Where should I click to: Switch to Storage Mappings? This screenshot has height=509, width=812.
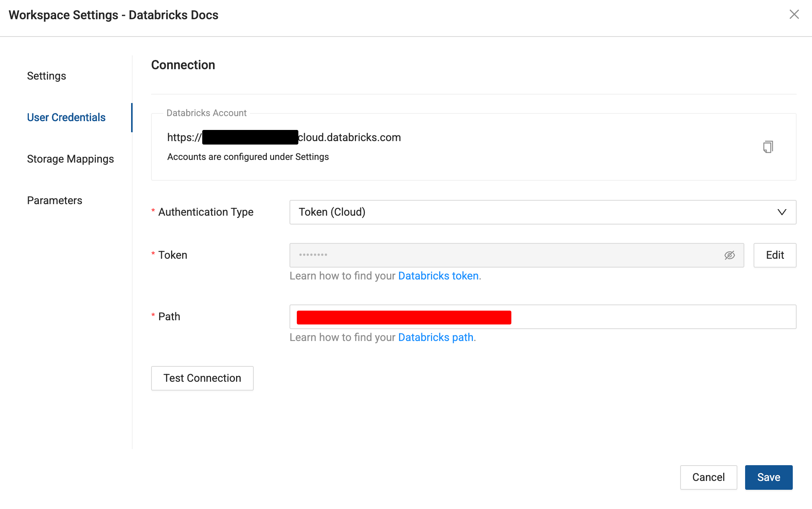point(70,159)
